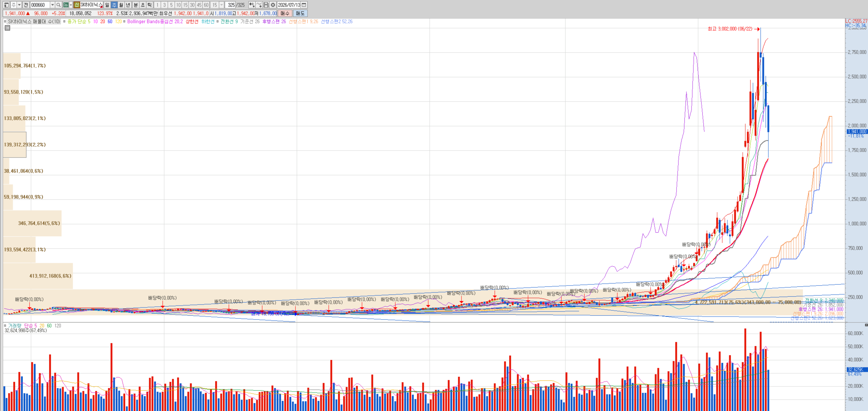The width and height of the screenshot is (868, 411).
Task: Click the 최우선 label in quote bar
Action: pyautogui.click(x=166, y=13)
